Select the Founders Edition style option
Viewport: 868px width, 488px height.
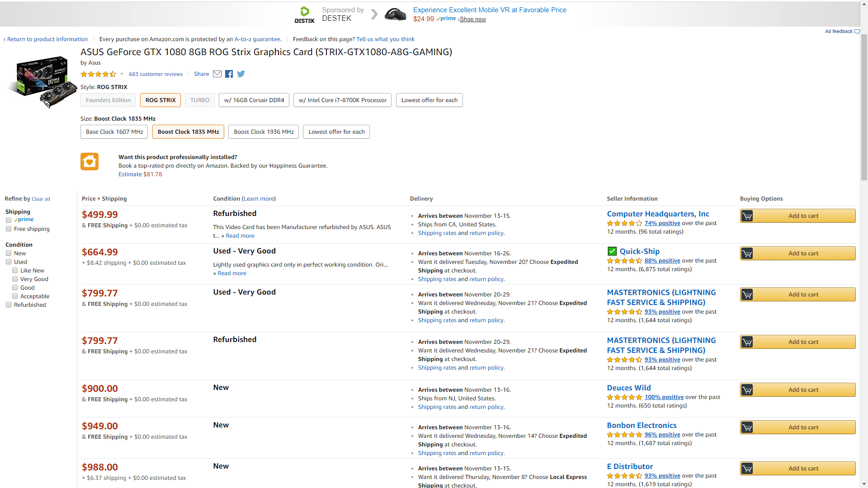click(x=108, y=100)
